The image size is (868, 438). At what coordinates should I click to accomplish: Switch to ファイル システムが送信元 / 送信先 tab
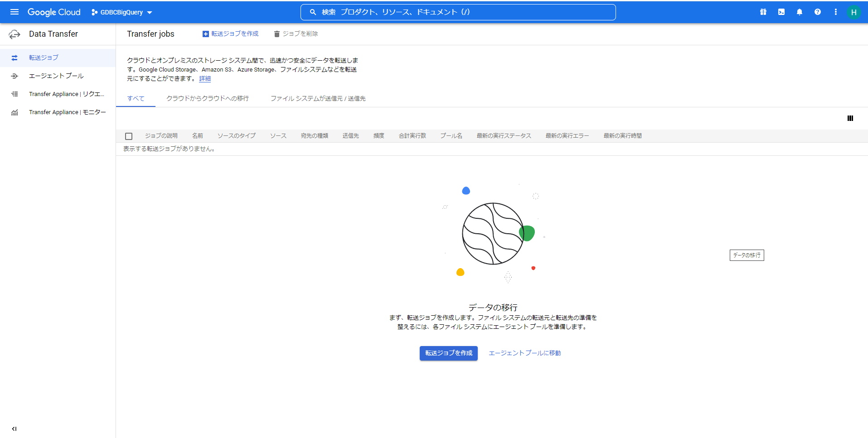point(318,98)
